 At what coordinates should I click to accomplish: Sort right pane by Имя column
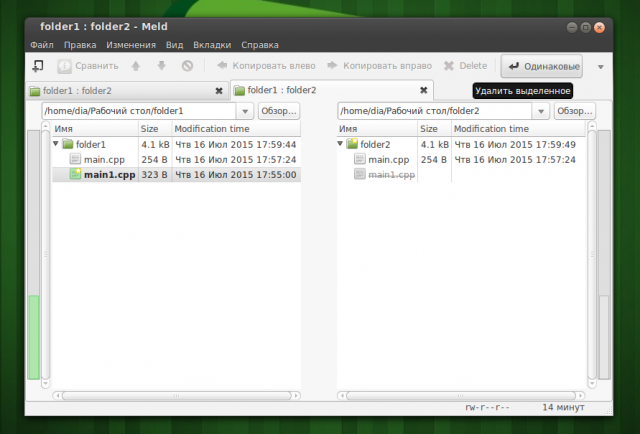pos(378,129)
